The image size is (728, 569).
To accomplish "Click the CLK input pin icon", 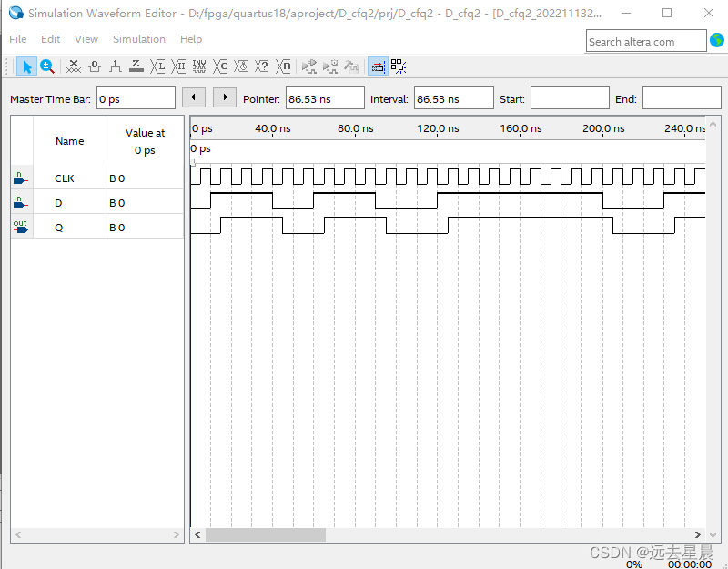I will 20,177.
